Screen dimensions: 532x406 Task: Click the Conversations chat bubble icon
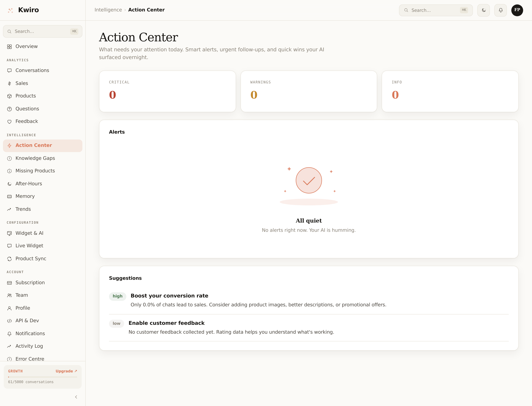9,70
